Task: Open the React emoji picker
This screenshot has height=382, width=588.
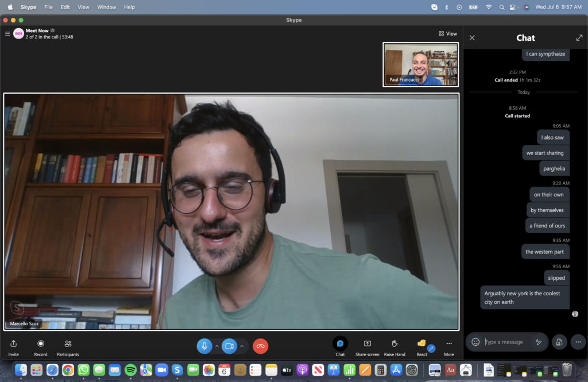Action: point(421,344)
